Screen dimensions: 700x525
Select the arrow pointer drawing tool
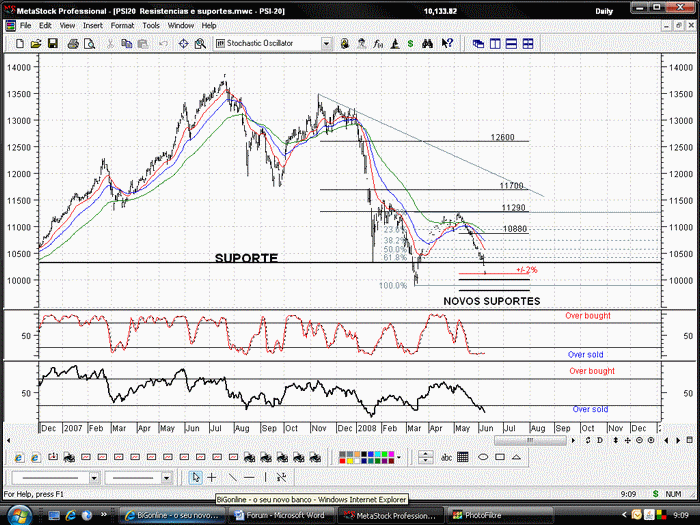(195, 478)
